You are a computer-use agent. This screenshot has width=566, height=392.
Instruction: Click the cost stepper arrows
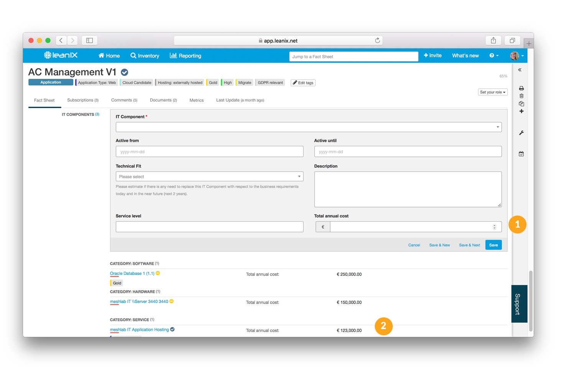[x=494, y=227]
